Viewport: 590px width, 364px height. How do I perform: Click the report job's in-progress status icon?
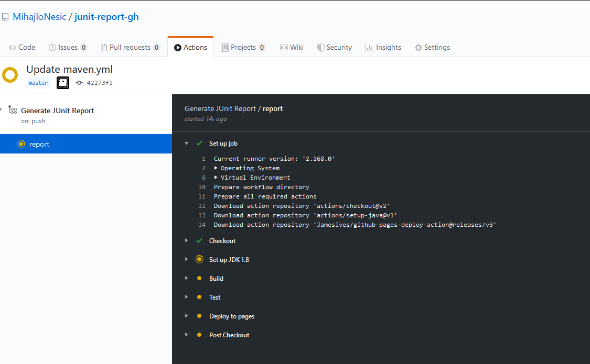click(21, 144)
